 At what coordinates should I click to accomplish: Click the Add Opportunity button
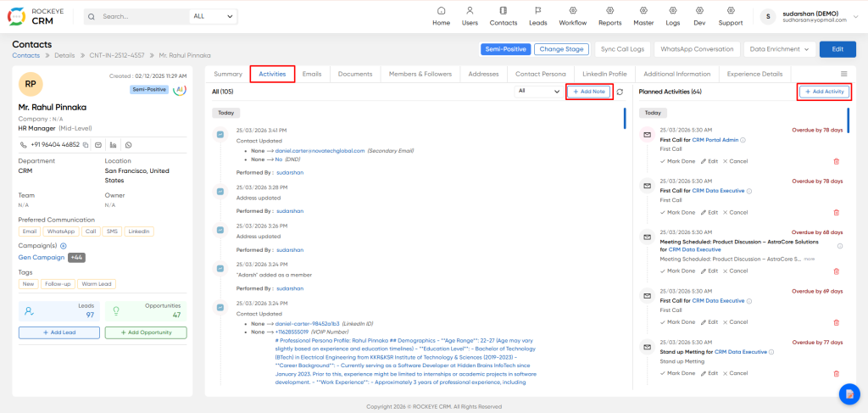click(x=146, y=332)
